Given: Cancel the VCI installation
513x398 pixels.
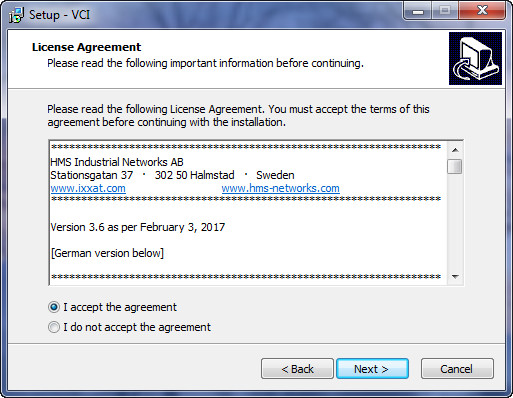Looking at the screenshot, I should point(457,369).
